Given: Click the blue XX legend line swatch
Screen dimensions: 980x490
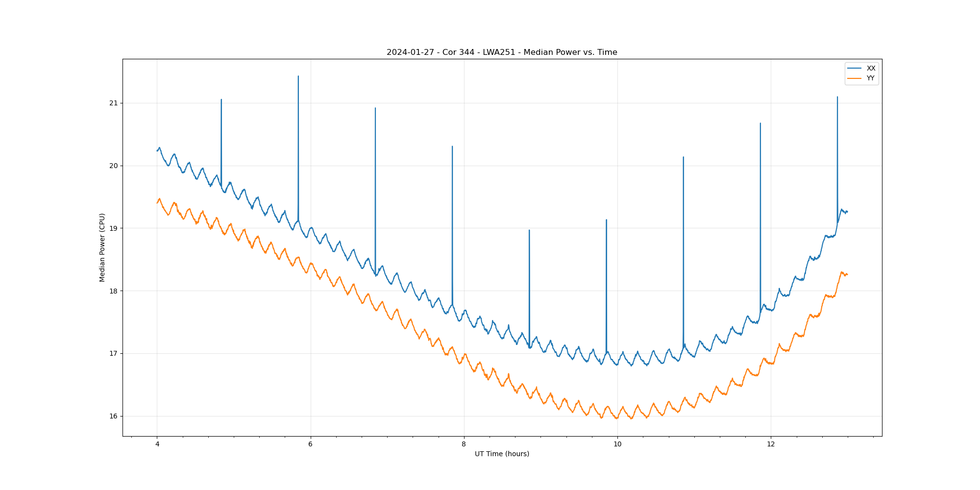Looking at the screenshot, I should (x=855, y=68).
